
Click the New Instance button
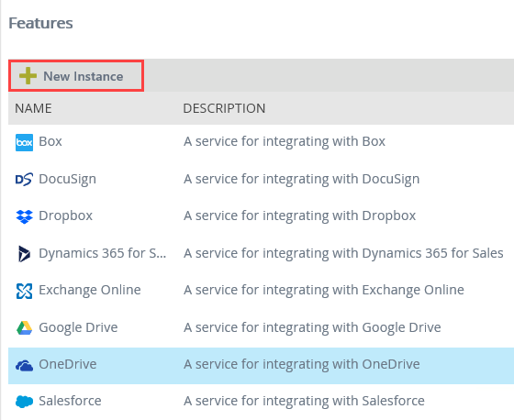[76, 76]
